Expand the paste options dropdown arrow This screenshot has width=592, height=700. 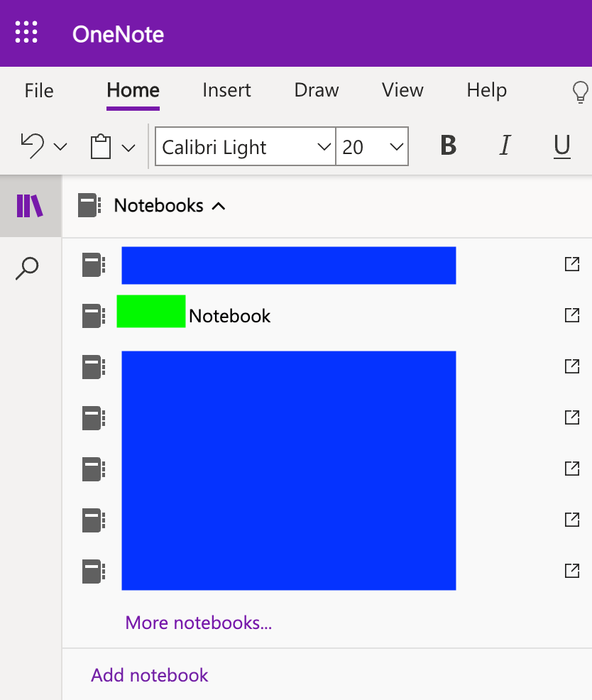(x=128, y=148)
